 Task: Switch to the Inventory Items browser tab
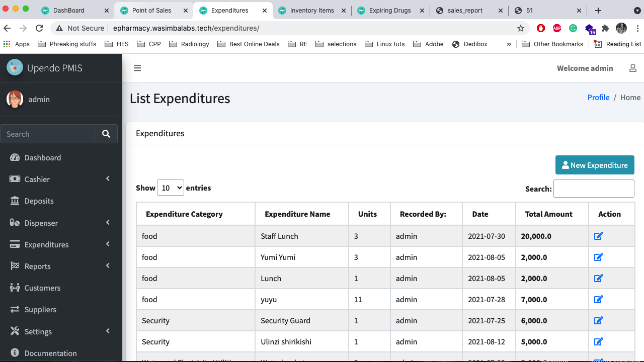(x=312, y=10)
